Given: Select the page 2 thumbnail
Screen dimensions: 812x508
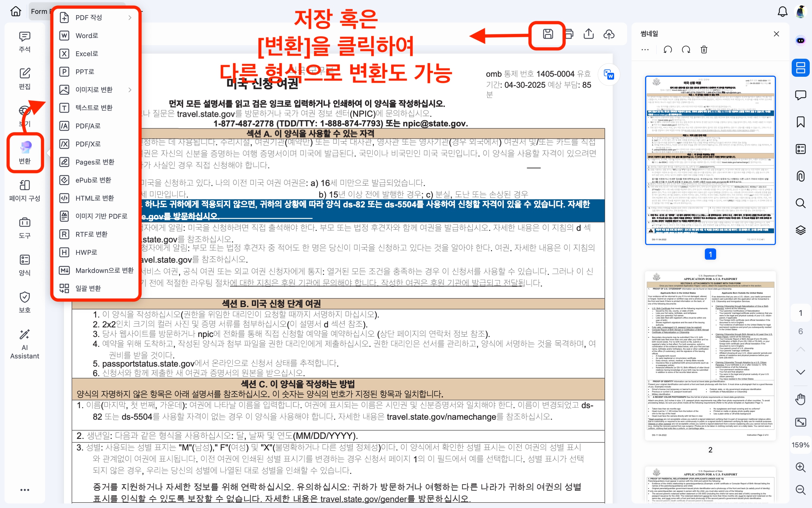Looking at the screenshot, I should pos(710,356).
